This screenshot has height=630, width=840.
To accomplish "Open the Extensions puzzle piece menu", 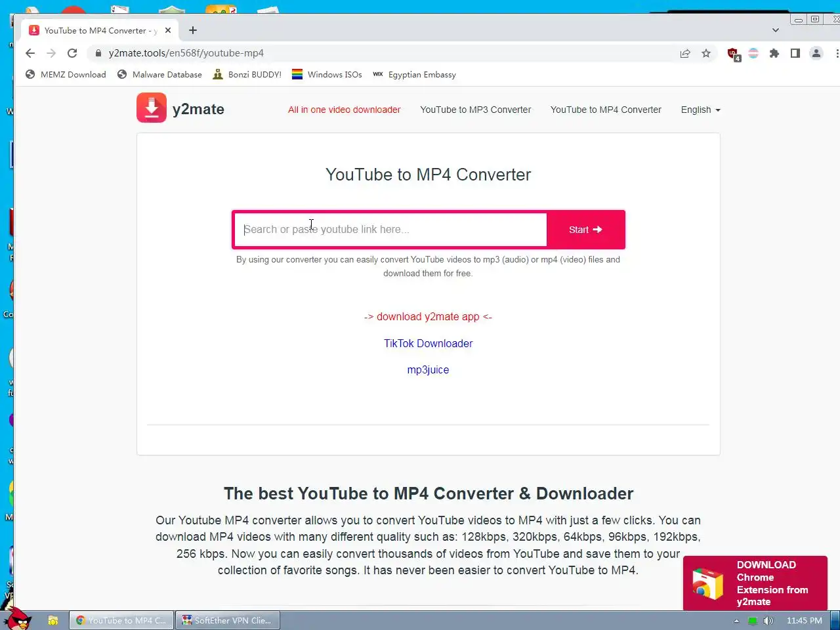I will coord(774,53).
